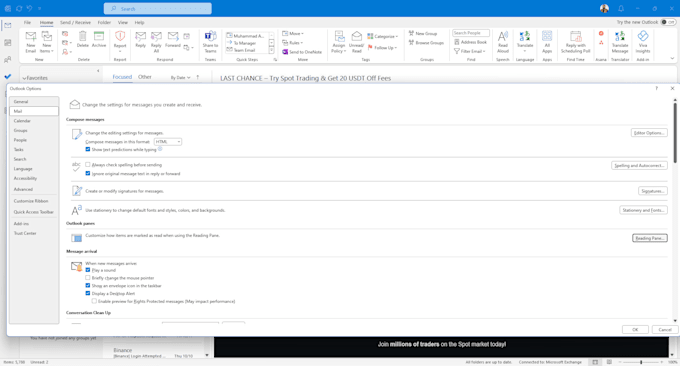Click the All Apps icon
The image size is (680, 366).
[547, 36]
